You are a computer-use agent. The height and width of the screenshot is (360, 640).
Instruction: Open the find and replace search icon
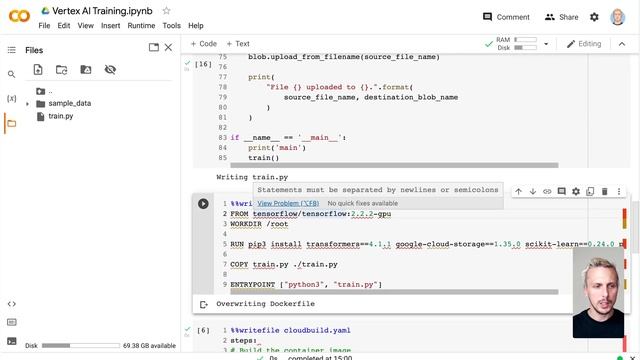(x=11, y=74)
